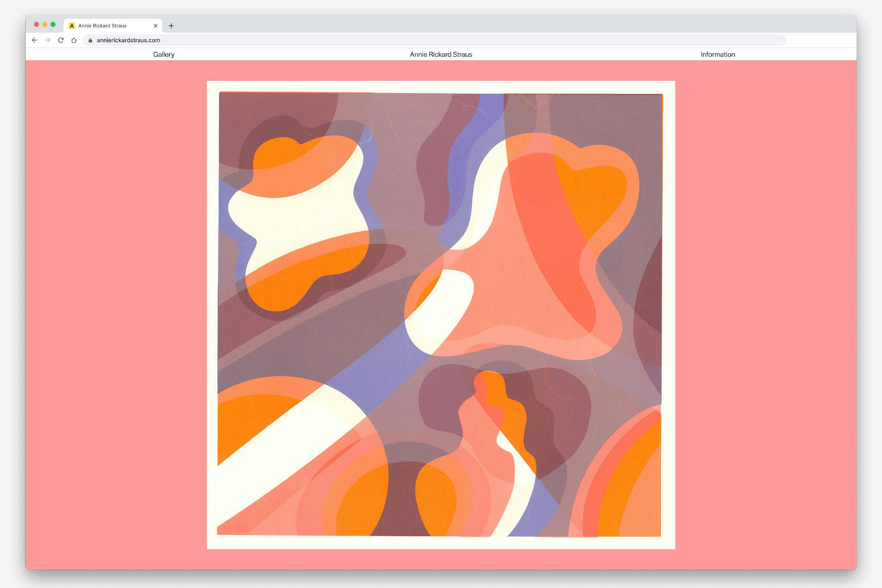Open the Information page link
882x588 pixels.
(718, 54)
